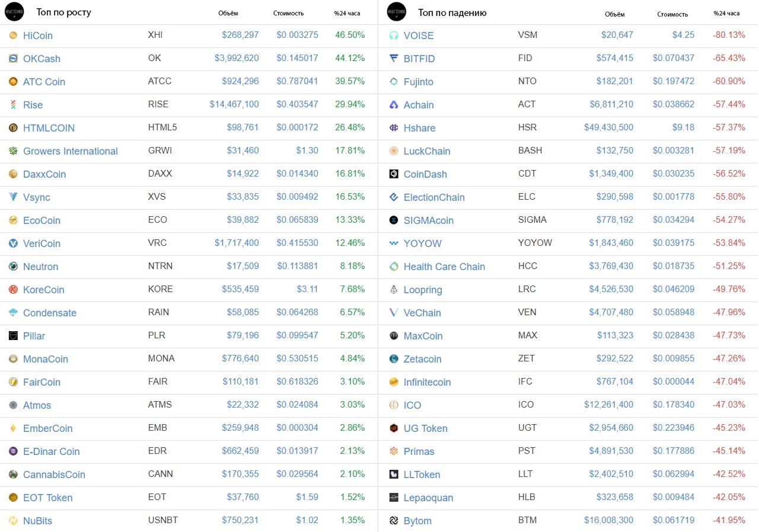Click the Pillar black icon
This screenshot has width=759, height=532.
[13, 336]
